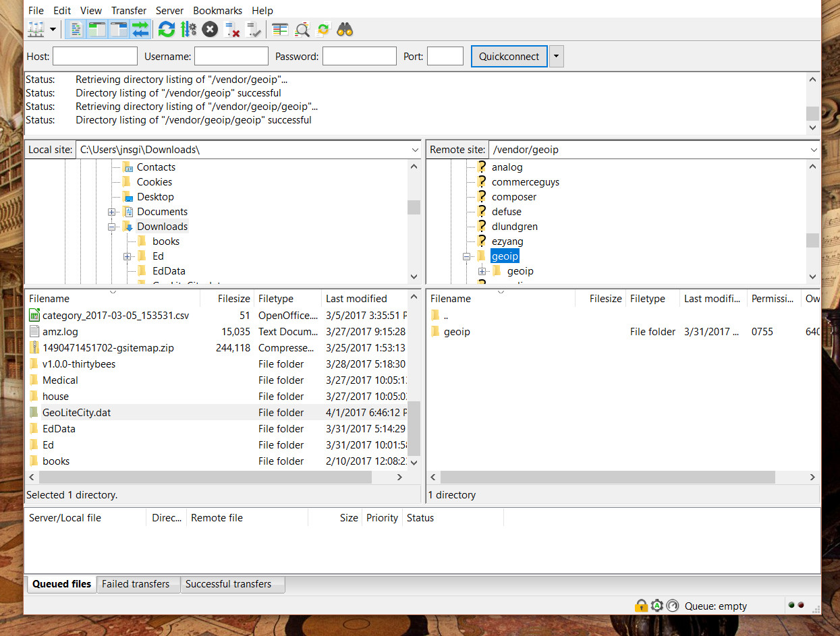
Task: Cancel current operation with X icon
Action: [x=210, y=30]
